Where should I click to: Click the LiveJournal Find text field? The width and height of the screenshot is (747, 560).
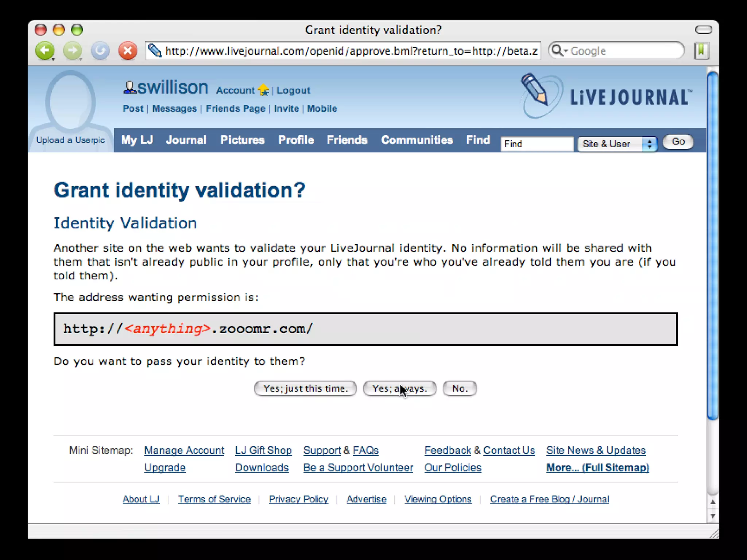tap(537, 144)
